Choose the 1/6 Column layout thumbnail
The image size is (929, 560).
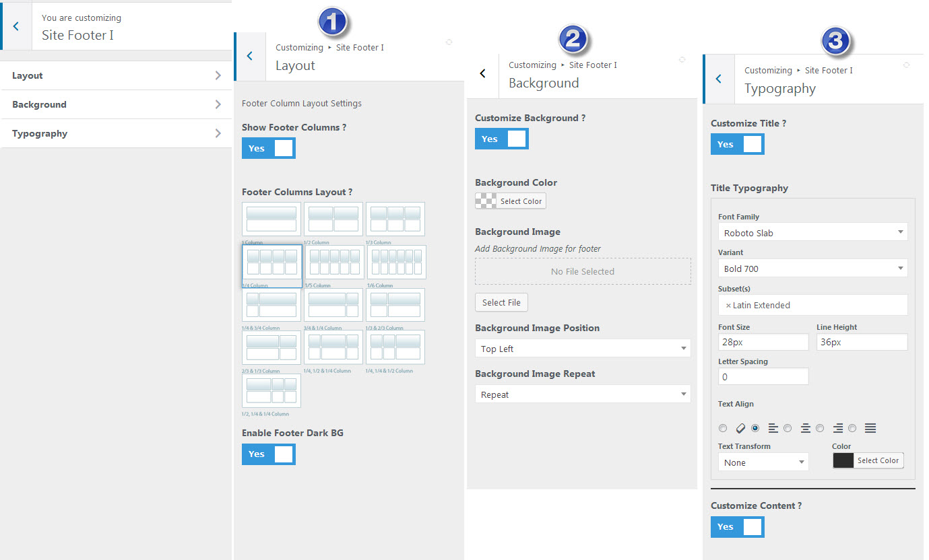coord(397,262)
